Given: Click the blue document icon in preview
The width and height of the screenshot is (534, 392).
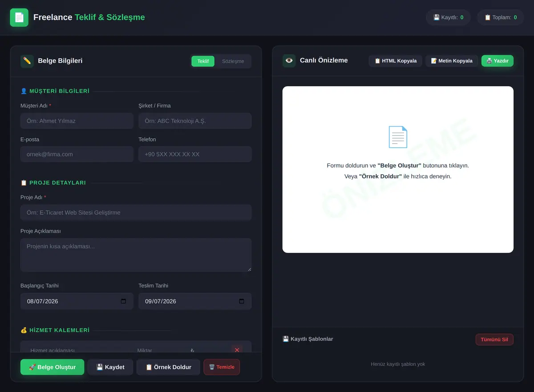Looking at the screenshot, I should pyautogui.click(x=398, y=137).
